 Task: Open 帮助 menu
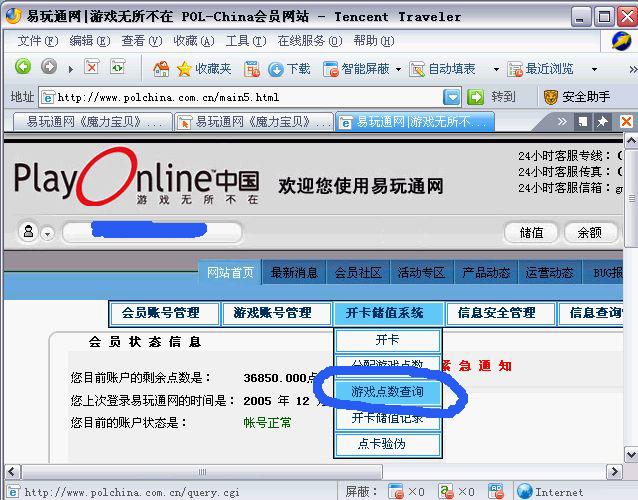coord(374,41)
